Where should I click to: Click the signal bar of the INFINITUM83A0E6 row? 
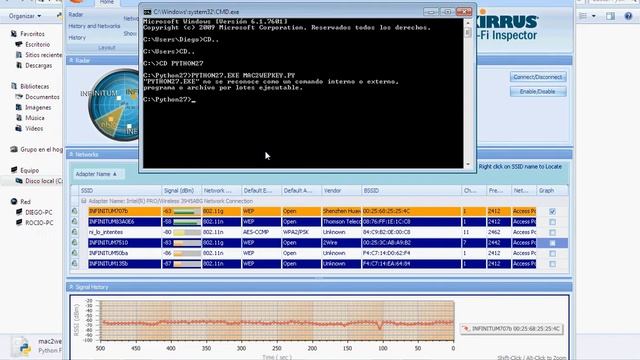187,222
